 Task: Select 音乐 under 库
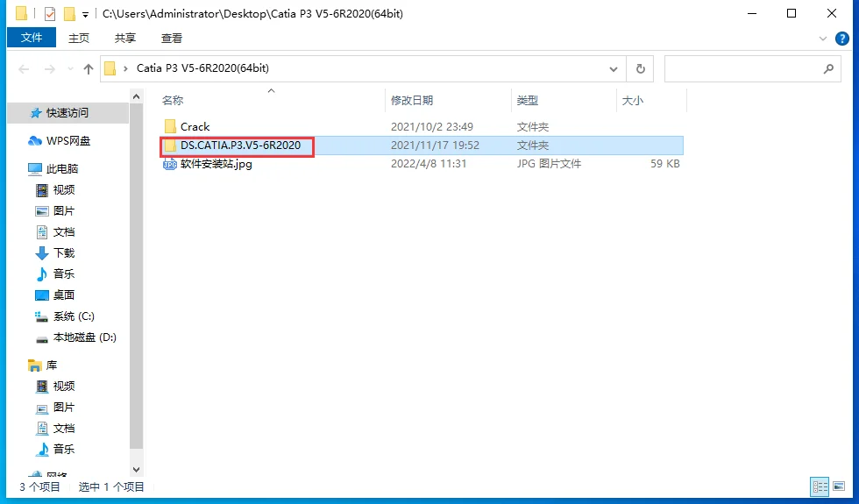pos(63,449)
